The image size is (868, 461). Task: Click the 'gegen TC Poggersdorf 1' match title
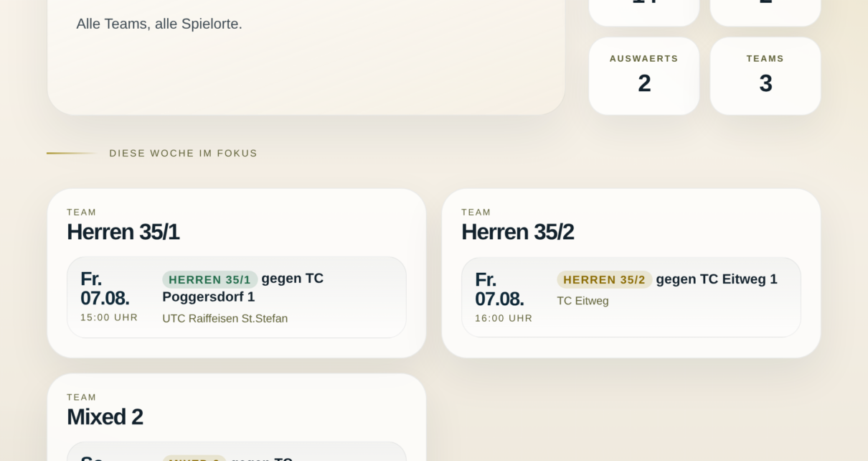[x=242, y=287]
